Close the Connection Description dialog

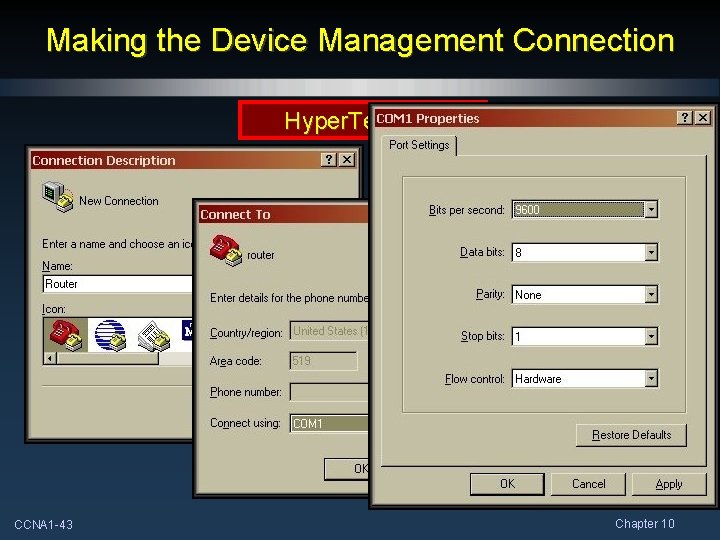[347, 160]
